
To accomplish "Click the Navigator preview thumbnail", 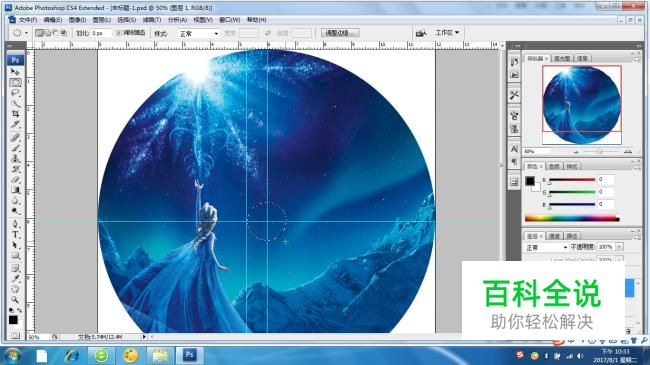I will pyautogui.click(x=582, y=105).
